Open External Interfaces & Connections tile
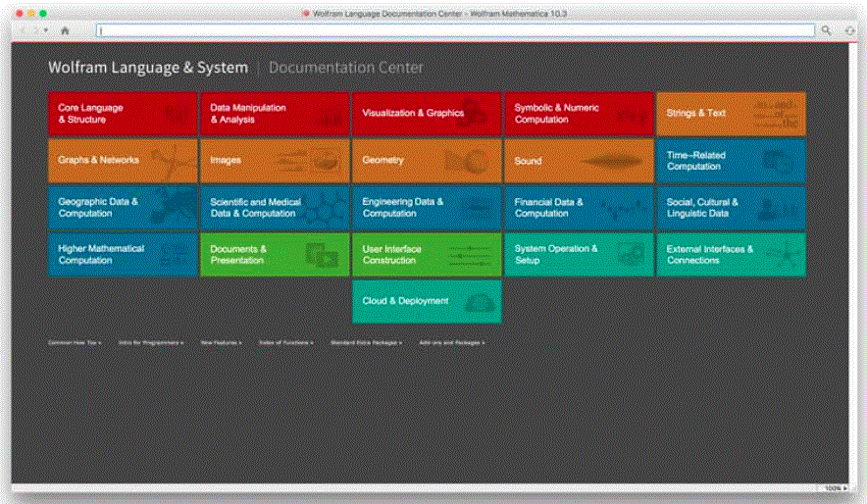The width and height of the screenshot is (867, 504). click(731, 255)
